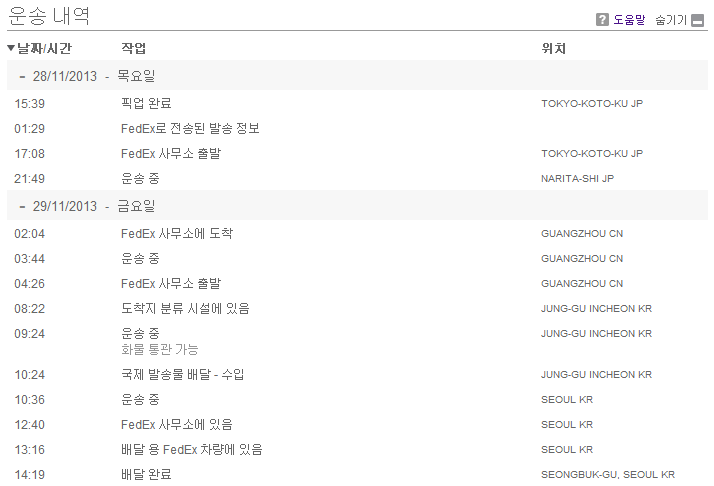Viewport: 714px width, 486px height.
Task: Collapse the 29/11/2013 금요일 section
Action: 22,207
